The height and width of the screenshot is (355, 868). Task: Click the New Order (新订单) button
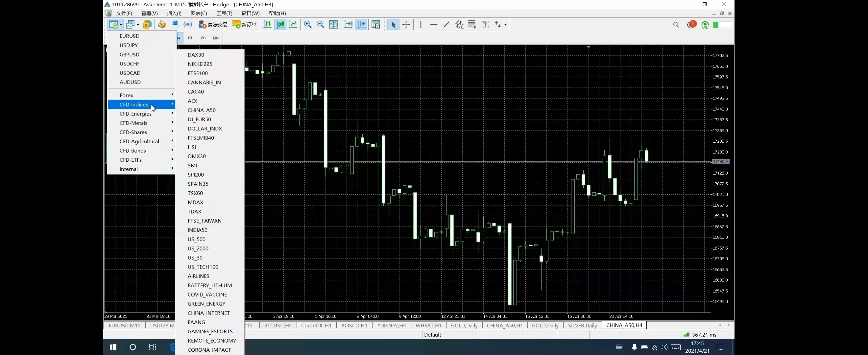245,25
